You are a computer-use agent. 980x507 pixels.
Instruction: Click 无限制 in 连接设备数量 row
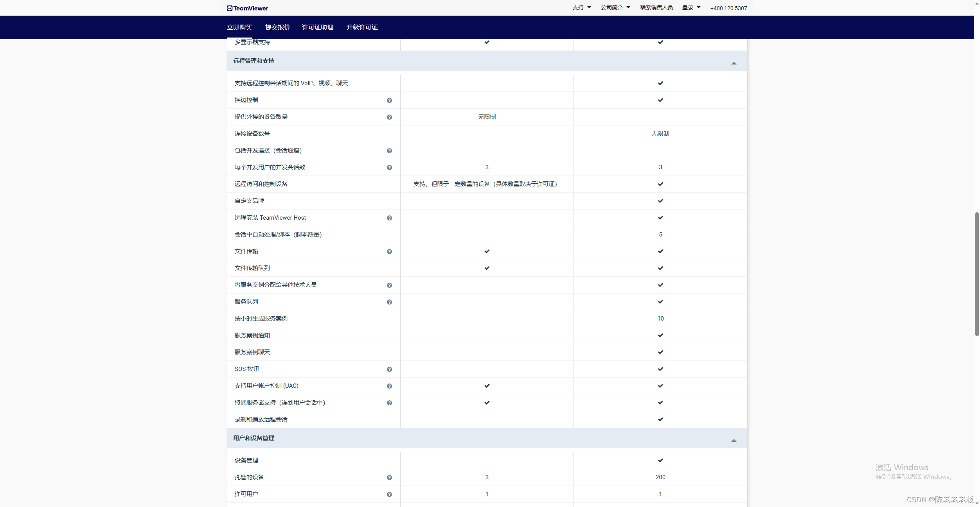(x=660, y=134)
